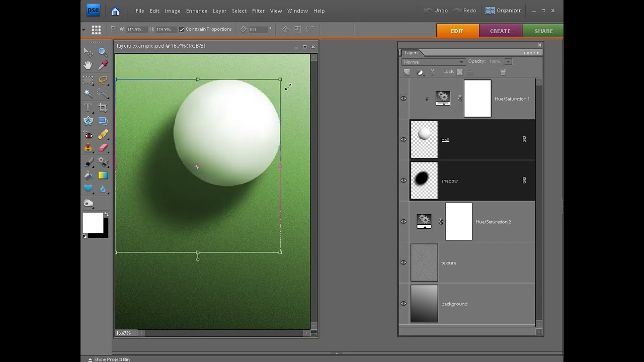
Task: Select the Blur water drop tool
Action: click(103, 189)
